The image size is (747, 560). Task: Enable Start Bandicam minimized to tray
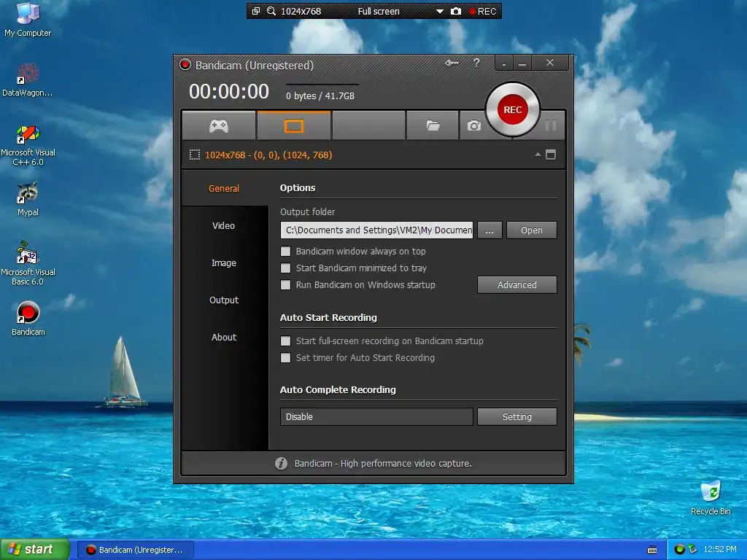(285, 268)
